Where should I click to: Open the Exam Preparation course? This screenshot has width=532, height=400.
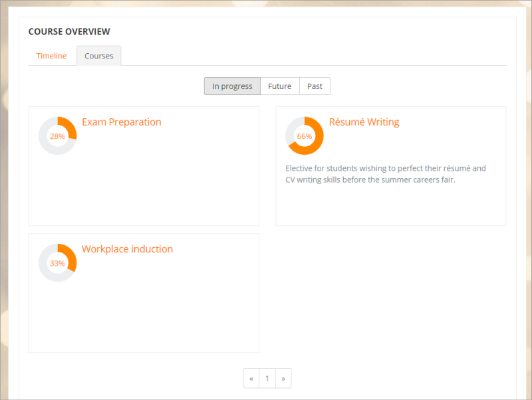pyautogui.click(x=121, y=122)
